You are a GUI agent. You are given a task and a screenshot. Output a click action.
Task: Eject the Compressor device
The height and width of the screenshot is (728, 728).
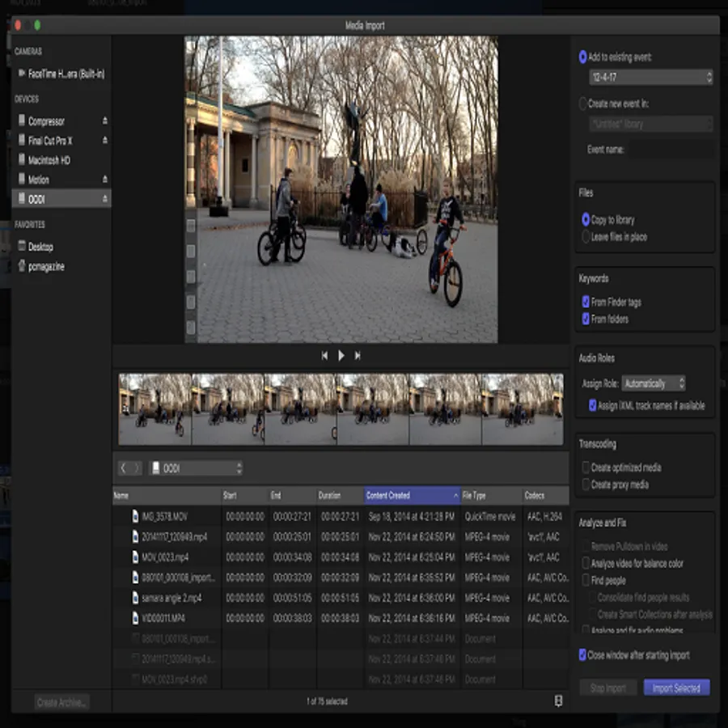click(104, 121)
